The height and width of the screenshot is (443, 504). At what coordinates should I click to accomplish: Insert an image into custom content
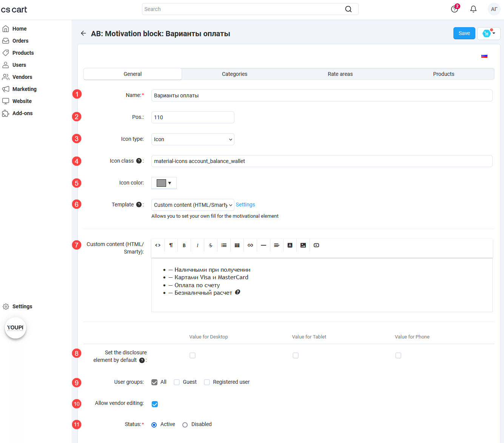[303, 245]
